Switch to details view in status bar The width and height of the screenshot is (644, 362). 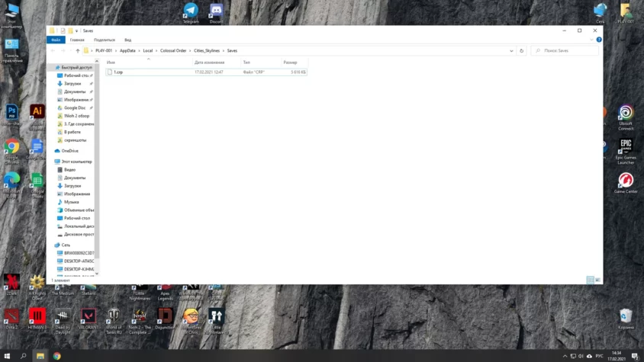click(x=590, y=280)
